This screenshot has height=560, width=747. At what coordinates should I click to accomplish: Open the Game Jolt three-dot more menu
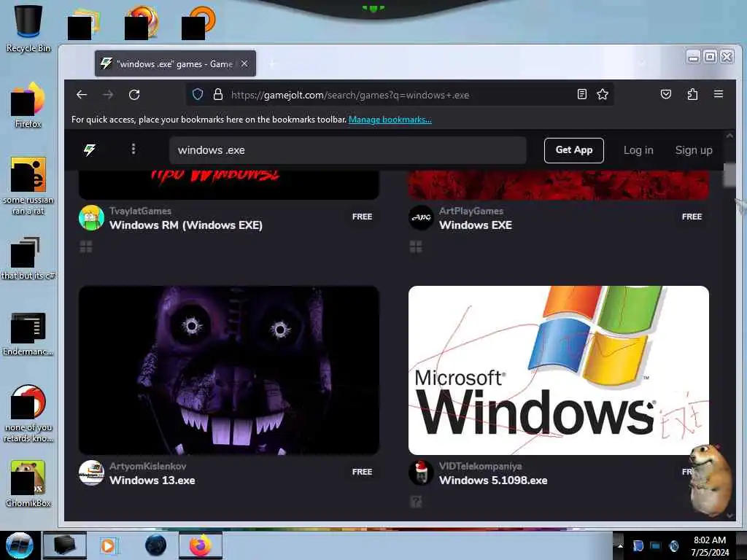click(133, 149)
